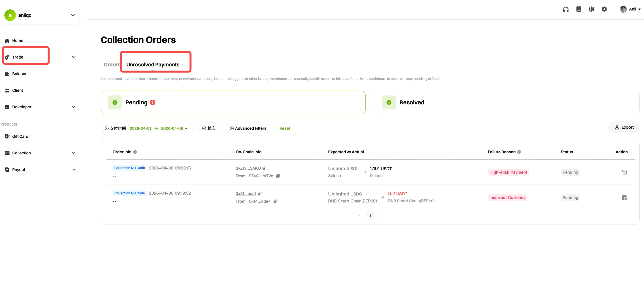The height and width of the screenshot is (292, 644).
Task: Clear the payment time filter
Action: click(106, 128)
